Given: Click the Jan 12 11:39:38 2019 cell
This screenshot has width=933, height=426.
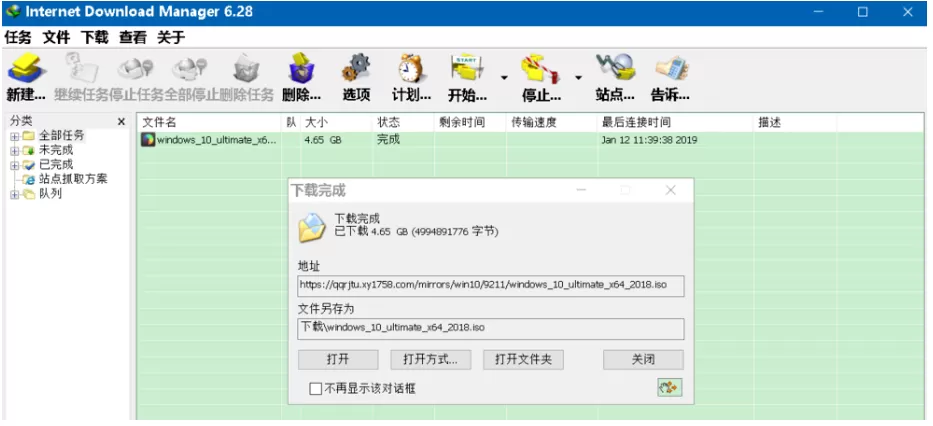Looking at the screenshot, I should coord(649,140).
